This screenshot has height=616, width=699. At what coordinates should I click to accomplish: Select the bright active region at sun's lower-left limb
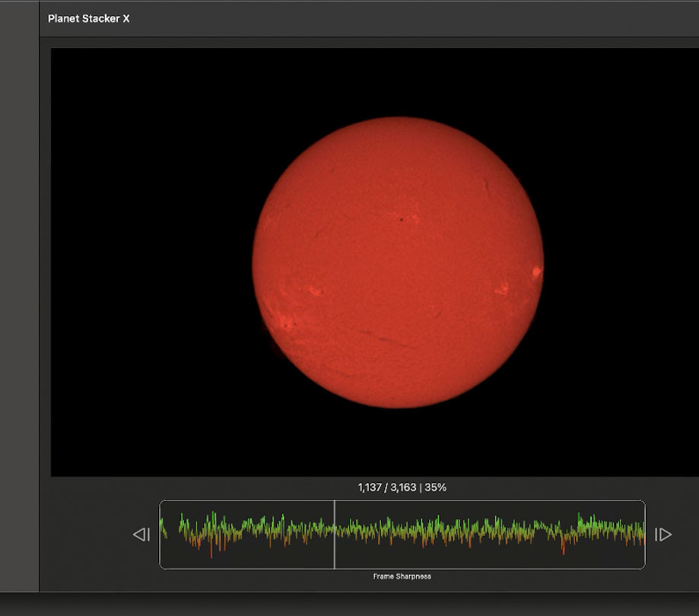288,323
